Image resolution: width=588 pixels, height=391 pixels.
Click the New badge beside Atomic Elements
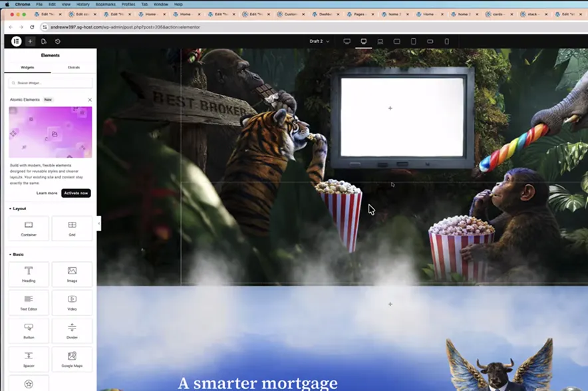click(x=48, y=100)
